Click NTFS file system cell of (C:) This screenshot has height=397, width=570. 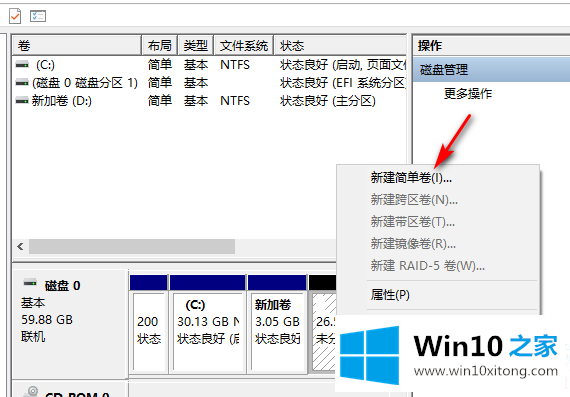[x=235, y=65]
